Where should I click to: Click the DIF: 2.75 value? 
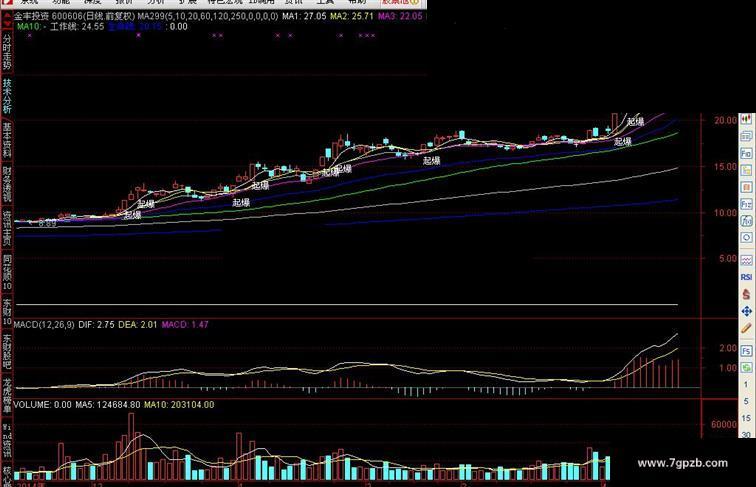96,325
